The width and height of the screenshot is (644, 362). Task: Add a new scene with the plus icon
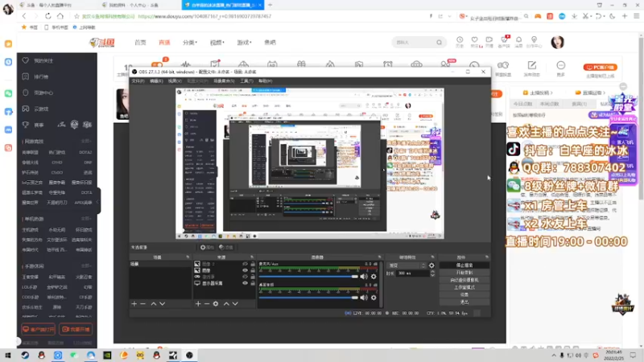(134, 304)
